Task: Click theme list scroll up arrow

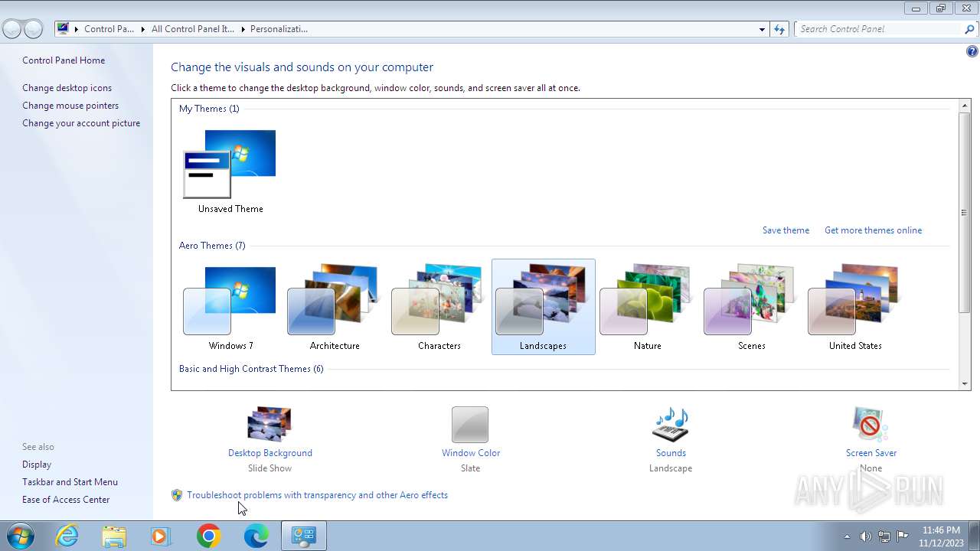Action: tap(965, 105)
